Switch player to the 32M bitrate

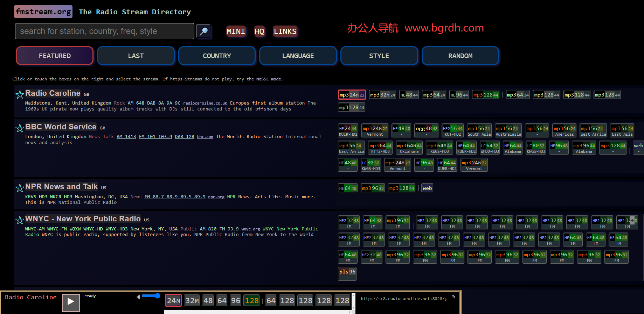pos(192,300)
